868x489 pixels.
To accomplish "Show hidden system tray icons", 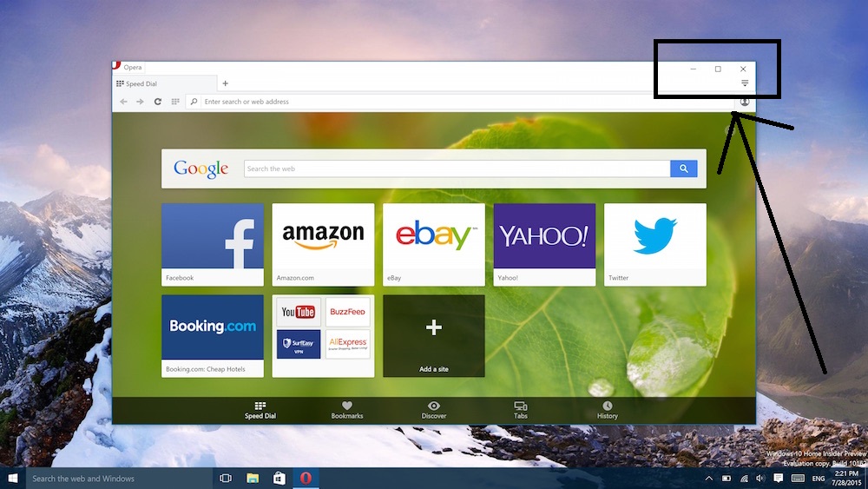I will 709,479.
